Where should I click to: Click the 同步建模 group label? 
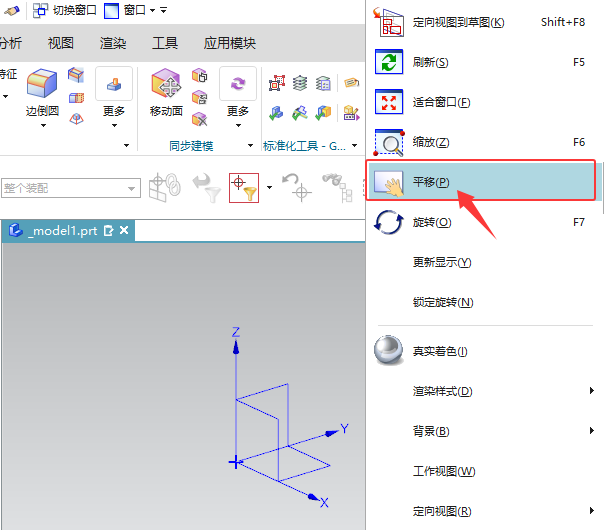[191, 146]
